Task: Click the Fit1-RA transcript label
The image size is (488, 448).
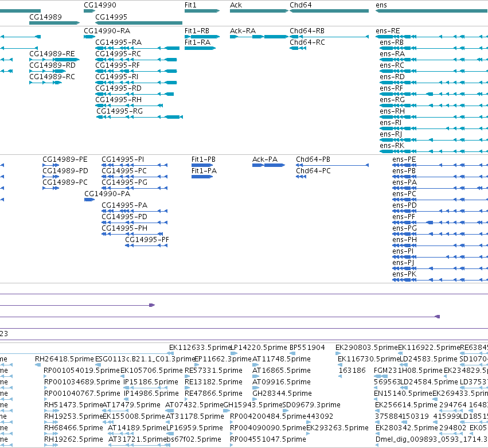Action: 197,42
